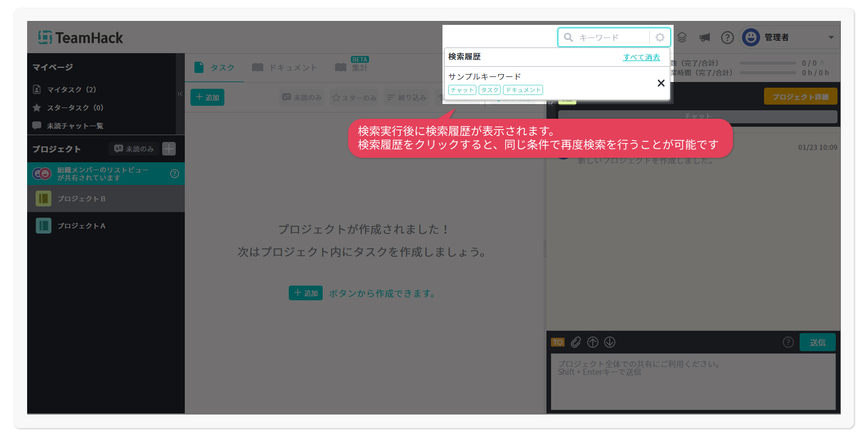Toggle スターのみ star filter

point(354,97)
